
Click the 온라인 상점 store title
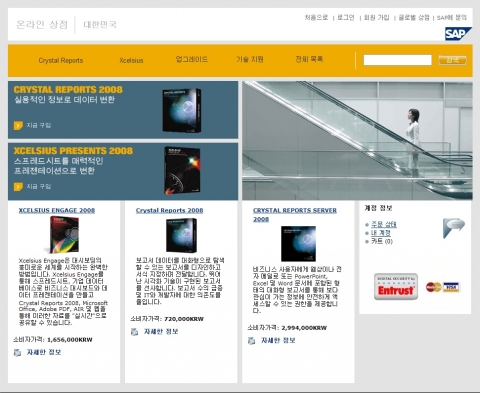(42, 24)
